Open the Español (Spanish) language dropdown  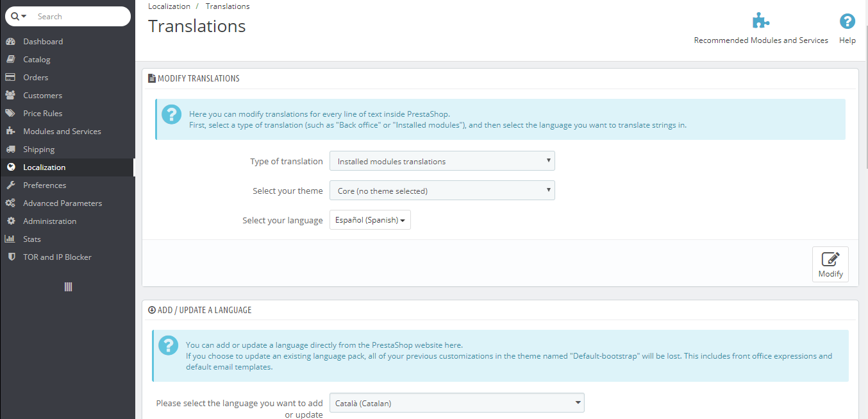[370, 220]
